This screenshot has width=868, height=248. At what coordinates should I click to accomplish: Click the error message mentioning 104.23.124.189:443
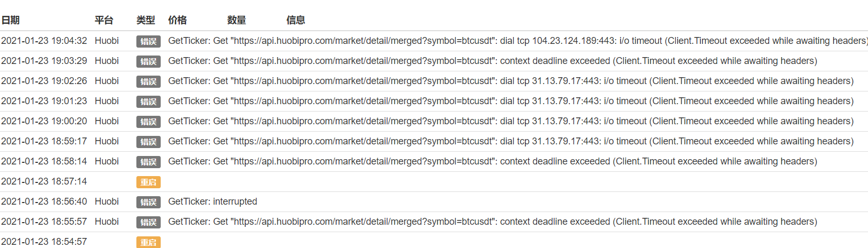[517, 41]
